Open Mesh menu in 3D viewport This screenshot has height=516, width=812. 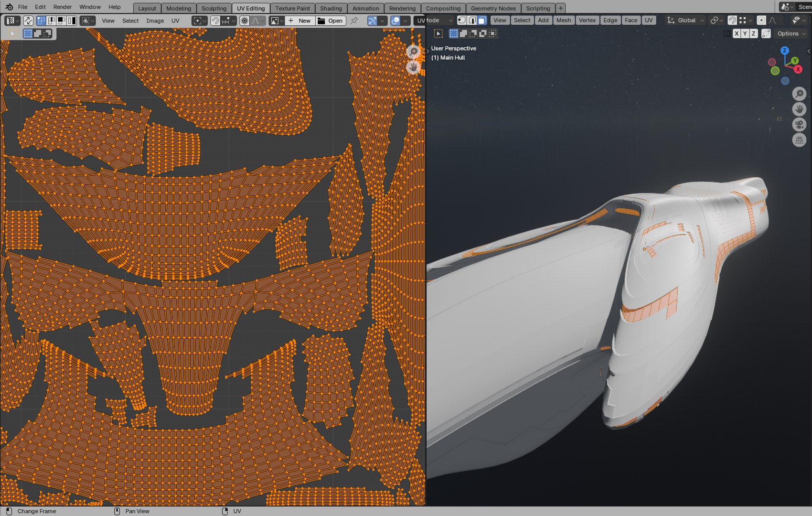563,20
